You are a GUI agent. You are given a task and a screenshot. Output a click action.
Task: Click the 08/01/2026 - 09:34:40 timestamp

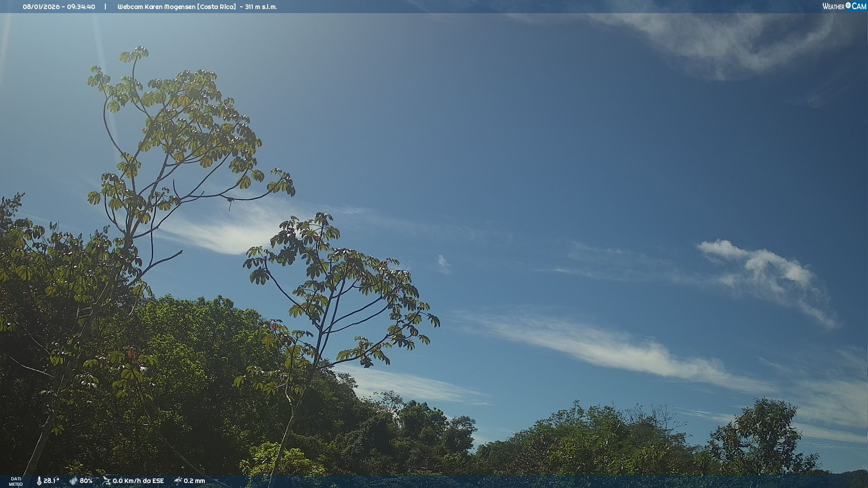click(59, 7)
